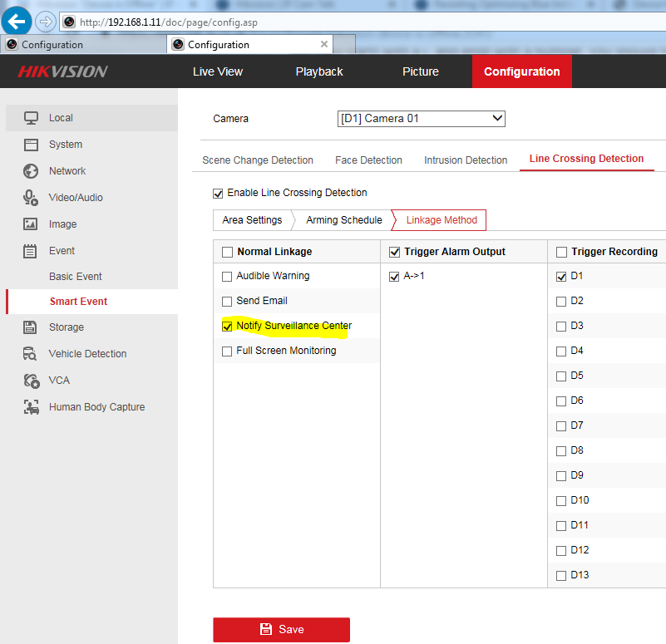
Task: Click the Image picture icon in sidebar
Action: coord(31,224)
